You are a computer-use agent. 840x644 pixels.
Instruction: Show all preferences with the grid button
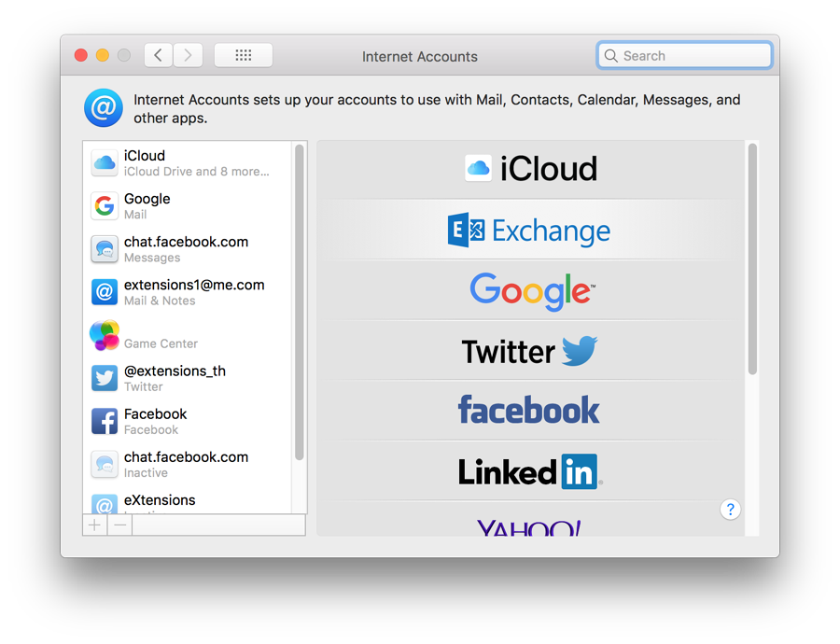[244, 55]
